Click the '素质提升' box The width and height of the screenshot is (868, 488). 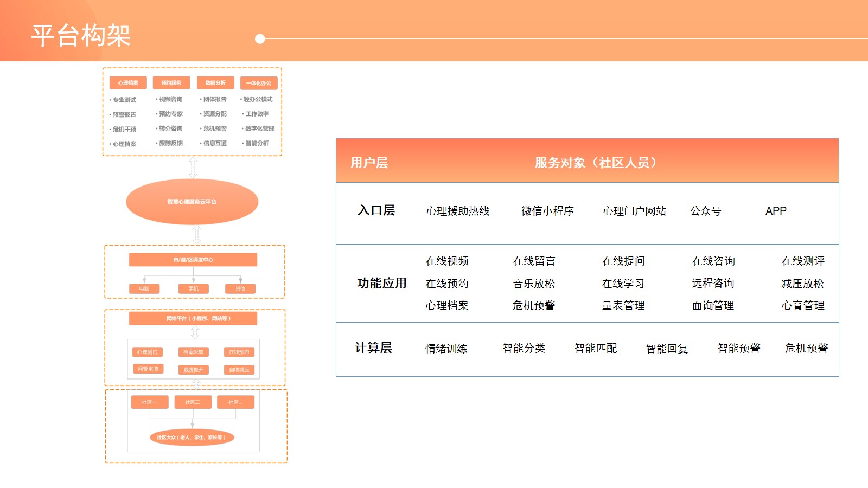[193, 370]
